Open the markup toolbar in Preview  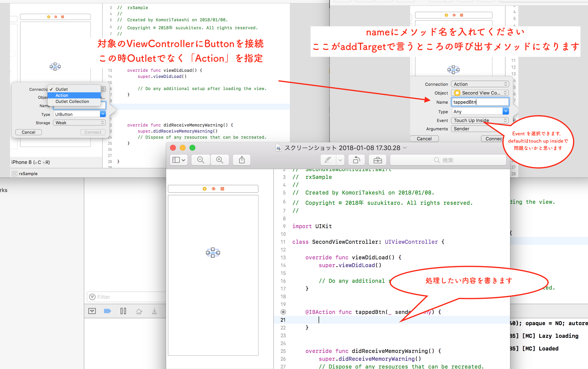[x=378, y=160]
